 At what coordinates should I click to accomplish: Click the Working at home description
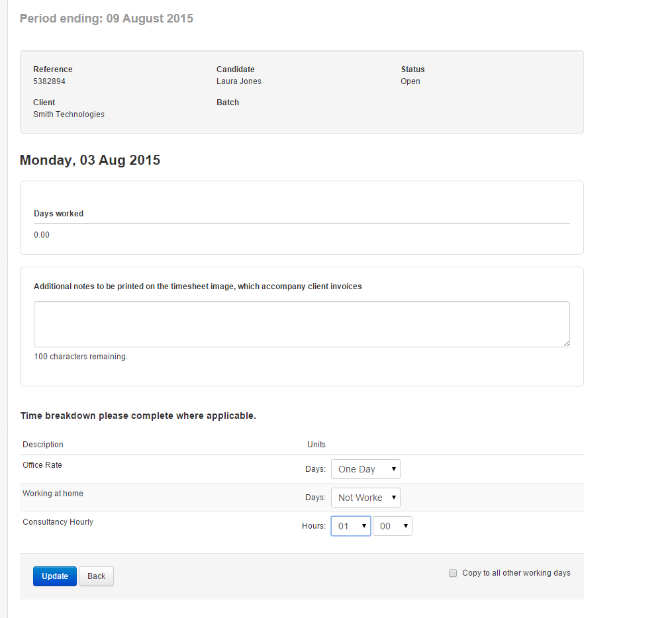point(53,494)
